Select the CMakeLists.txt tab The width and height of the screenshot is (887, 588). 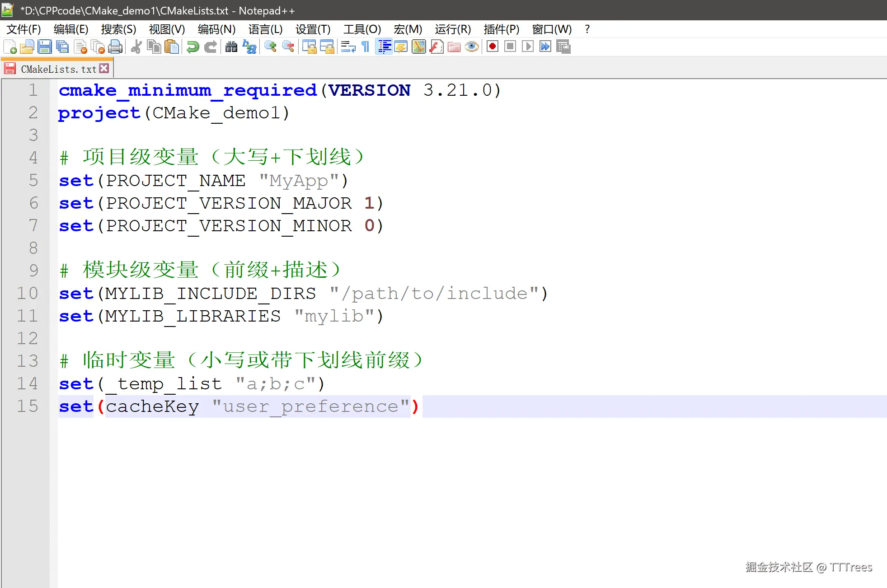pyautogui.click(x=58, y=69)
